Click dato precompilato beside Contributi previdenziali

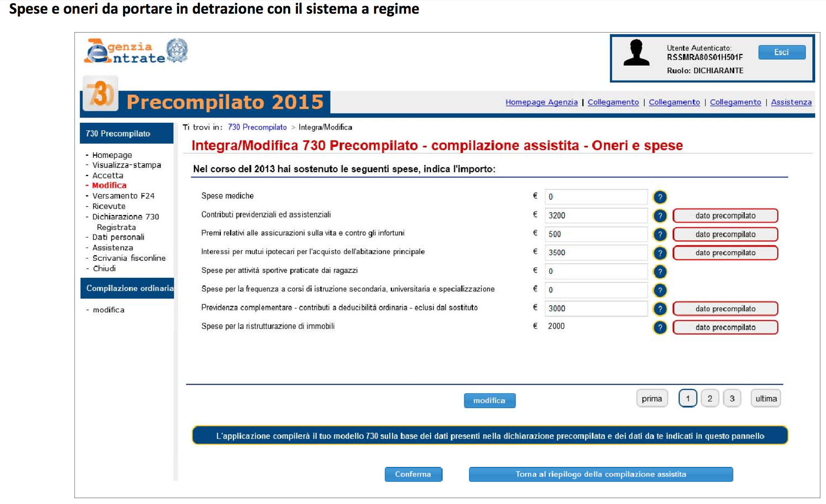[x=725, y=216]
